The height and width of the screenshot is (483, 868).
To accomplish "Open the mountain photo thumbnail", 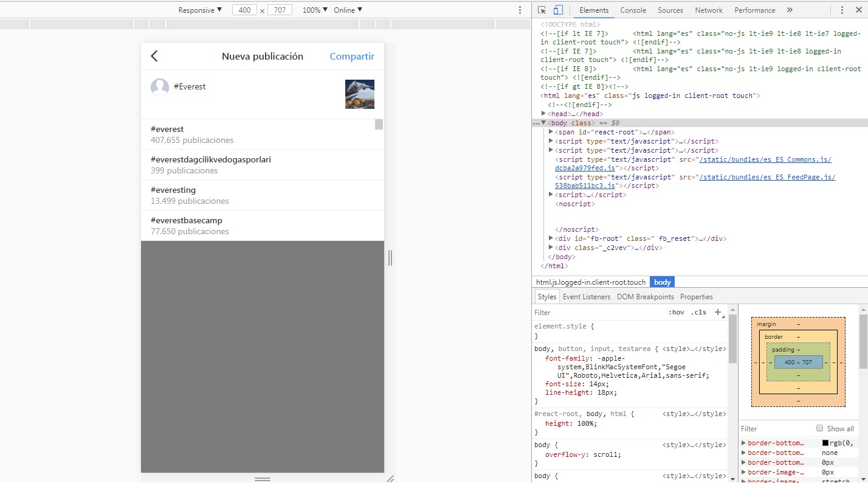I will (x=360, y=94).
